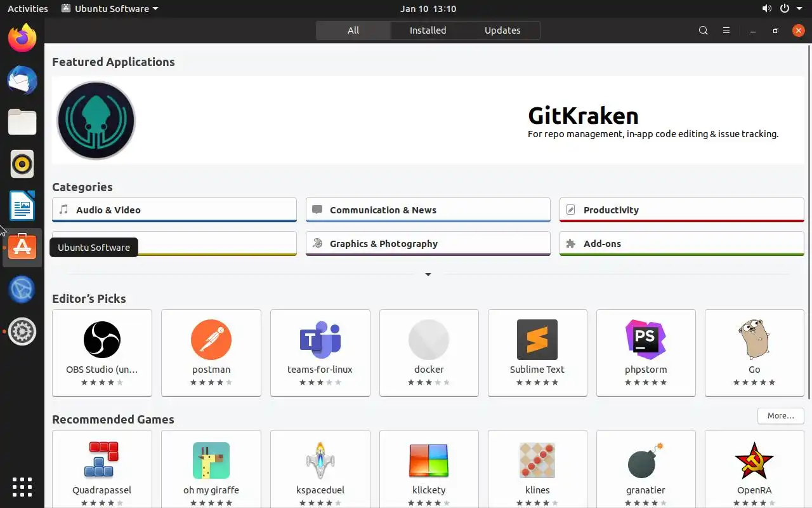This screenshot has width=812, height=508.
Task: Open the klickety game tile
Action: click(429, 469)
